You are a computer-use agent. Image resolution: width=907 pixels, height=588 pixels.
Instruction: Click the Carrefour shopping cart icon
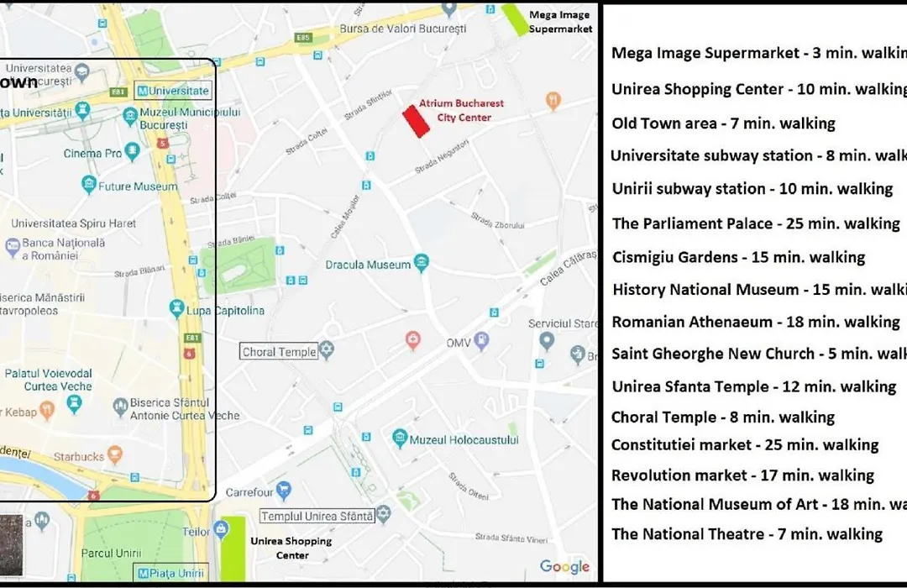tap(284, 491)
